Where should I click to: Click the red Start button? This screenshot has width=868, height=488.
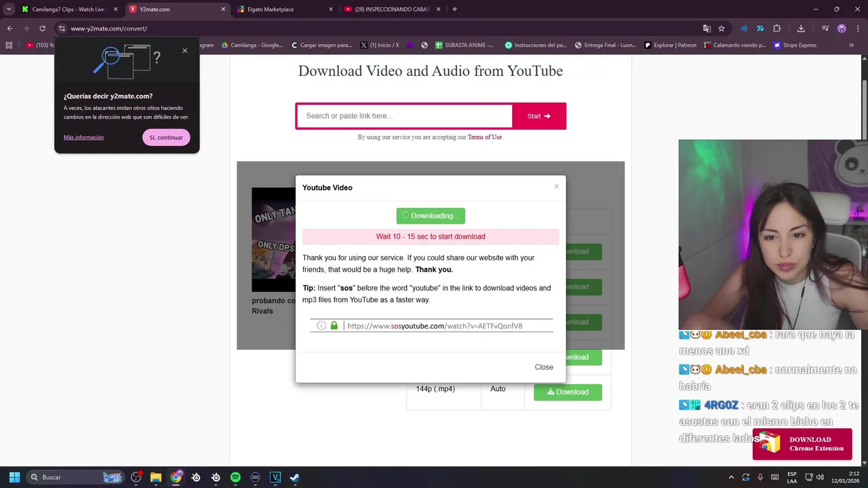pyautogui.click(x=539, y=116)
